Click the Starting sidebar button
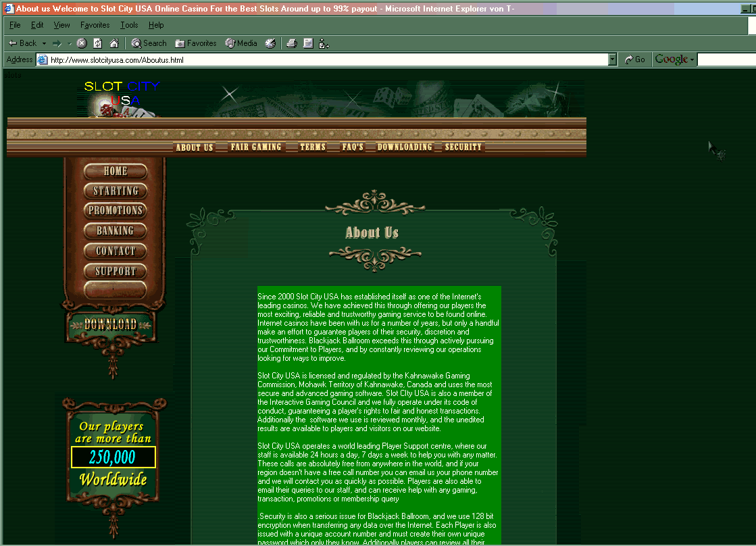The image size is (756, 546). tap(116, 191)
